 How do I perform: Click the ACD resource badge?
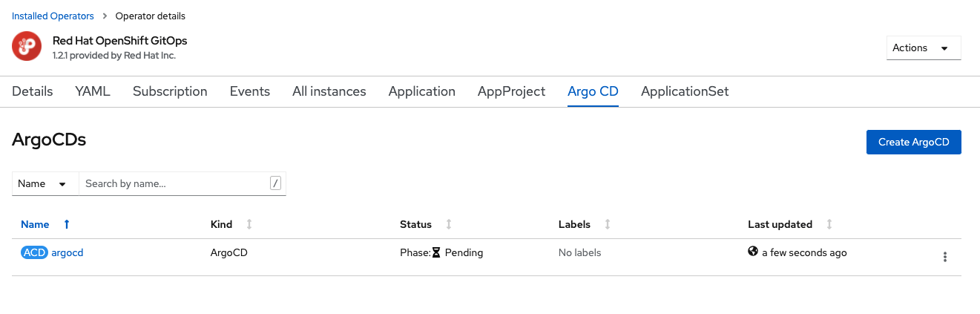[x=34, y=252]
